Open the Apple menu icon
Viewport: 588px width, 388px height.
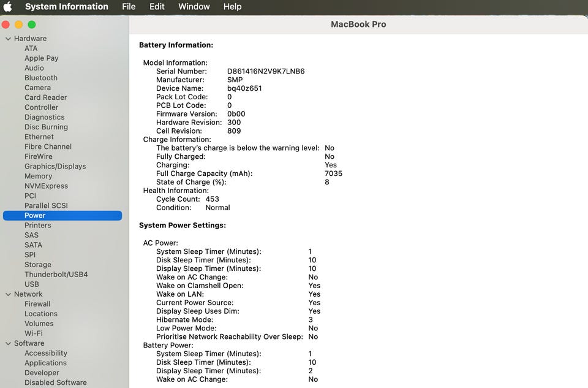7,6
